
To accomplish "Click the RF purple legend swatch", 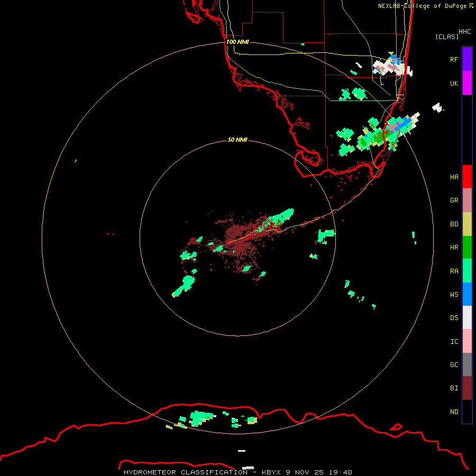I will (x=467, y=59).
